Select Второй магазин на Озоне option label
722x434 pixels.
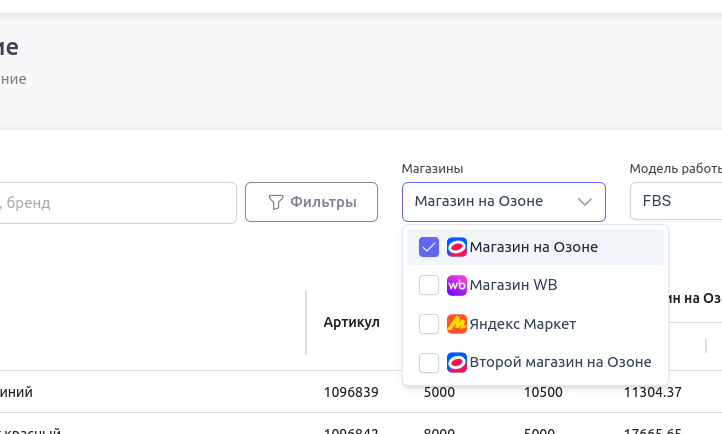pos(560,363)
